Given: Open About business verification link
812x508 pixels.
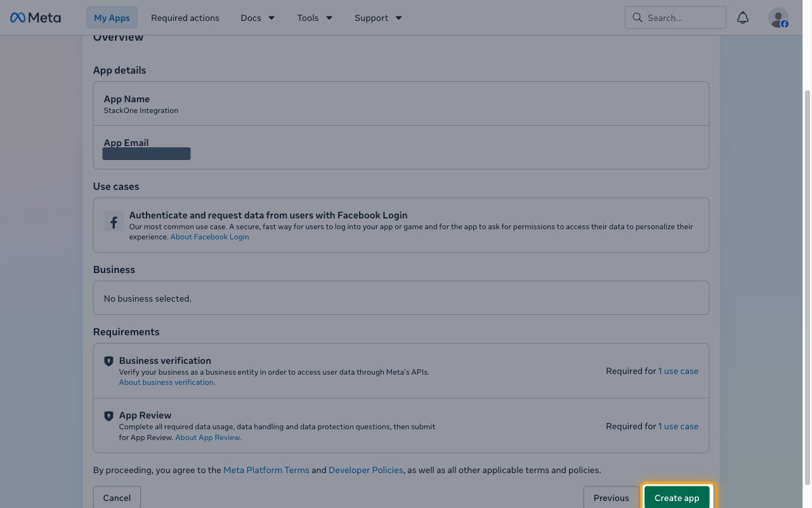Looking at the screenshot, I should click(x=167, y=382).
